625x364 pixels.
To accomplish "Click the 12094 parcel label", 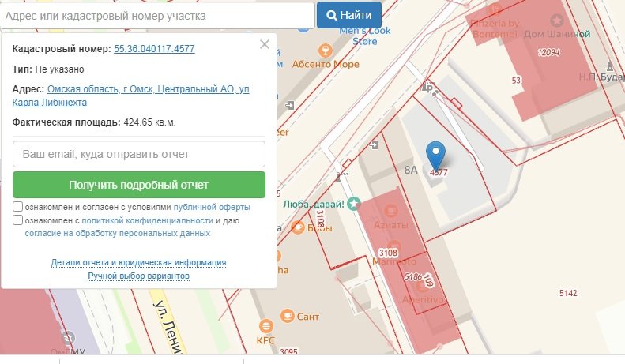I will pos(548,53).
